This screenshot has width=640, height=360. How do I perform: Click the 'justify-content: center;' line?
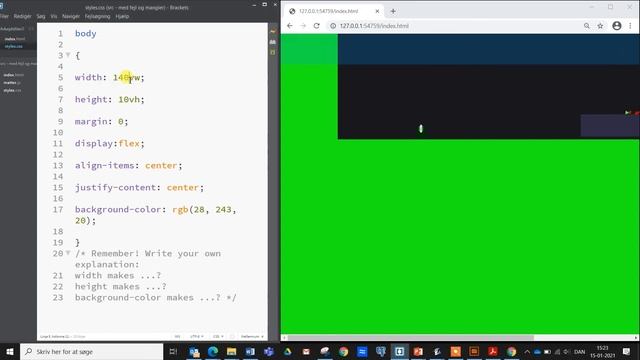(x=139, y=187)
